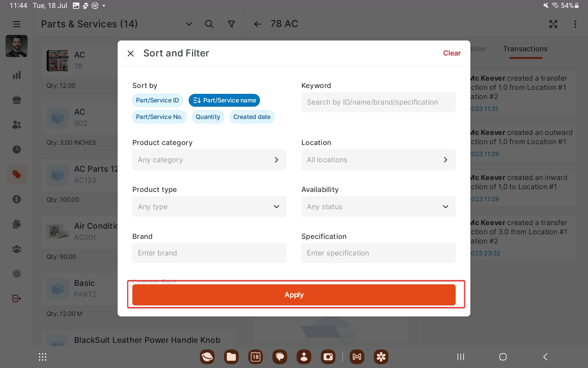The image size is (588, 368).
Task: Expand the Availability status dropdown
Action: pos(378,207)
